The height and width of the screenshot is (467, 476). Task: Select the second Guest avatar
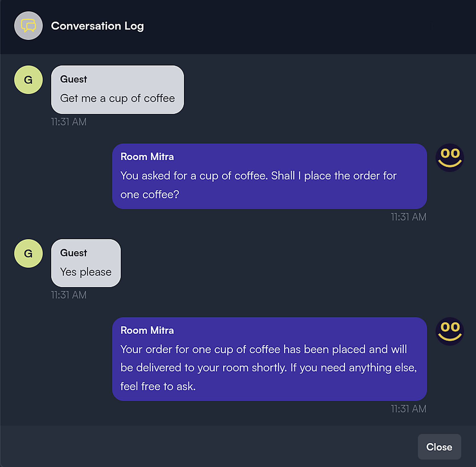click(x=28, y=254)
